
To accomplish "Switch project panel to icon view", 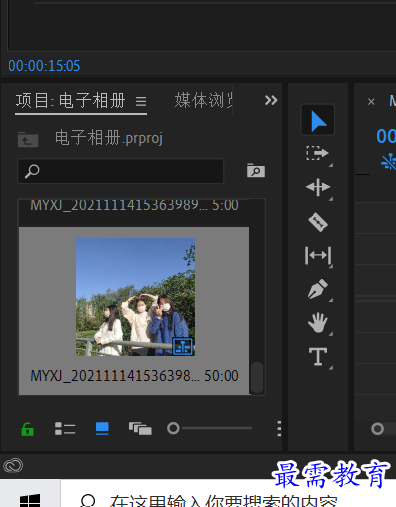I will (x=102, y=429).
